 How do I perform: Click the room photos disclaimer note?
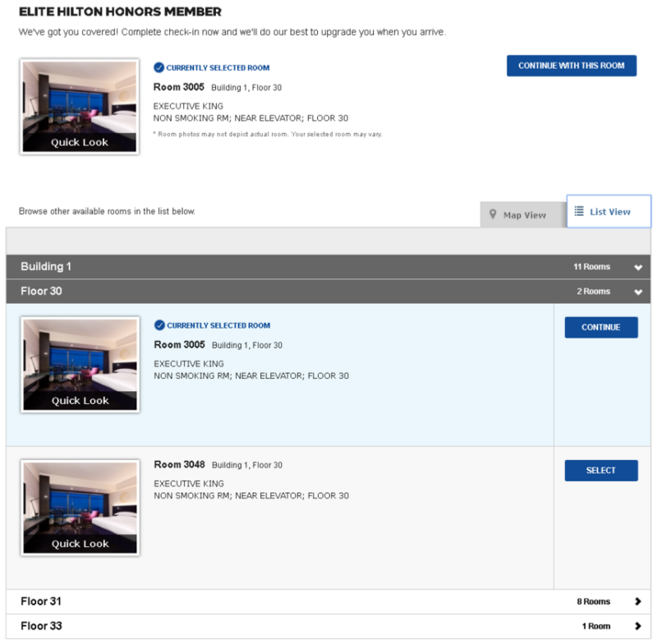pyautogui.click(x=268, y=134)
